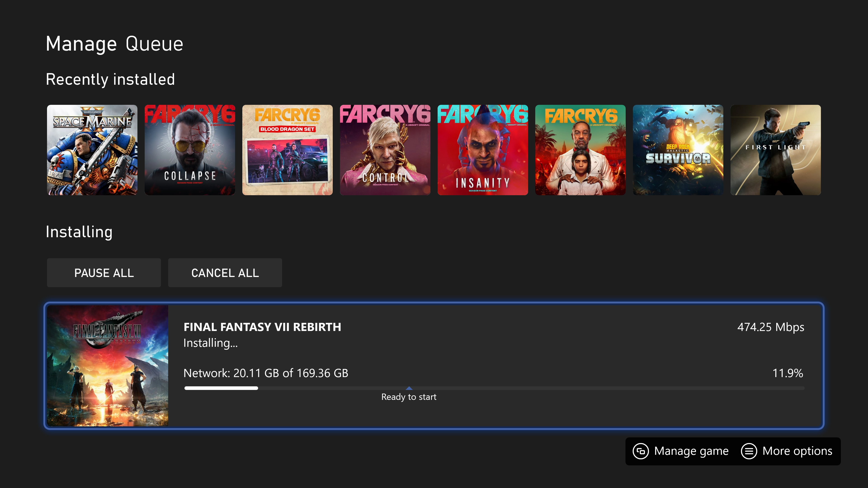Click the 11.9% progress value
Screen dimensions: 868x488
(x=788, y=373)
